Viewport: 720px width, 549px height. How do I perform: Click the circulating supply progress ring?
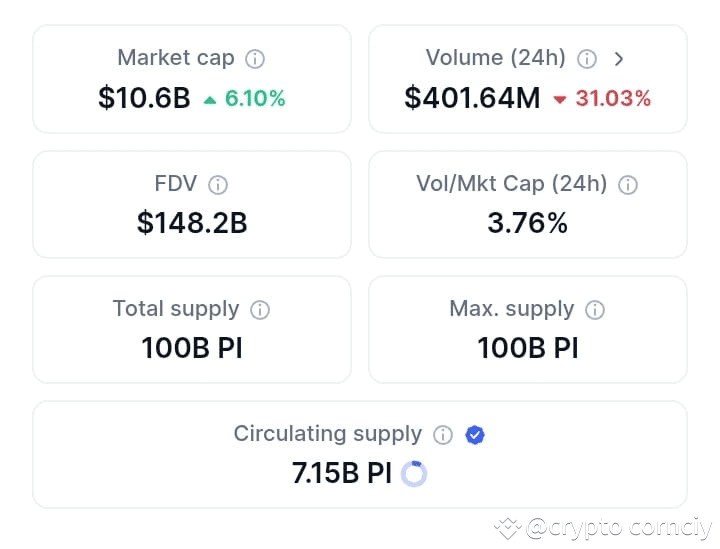[414, 474]
